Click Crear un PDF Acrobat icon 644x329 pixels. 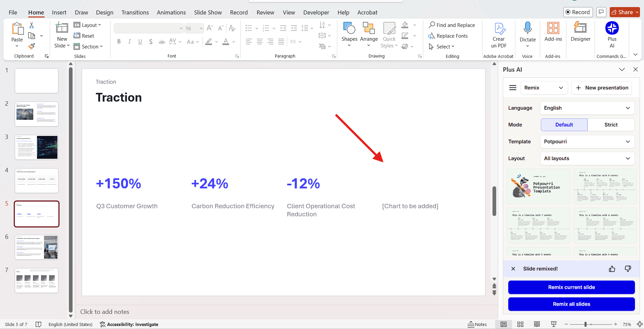499,35
